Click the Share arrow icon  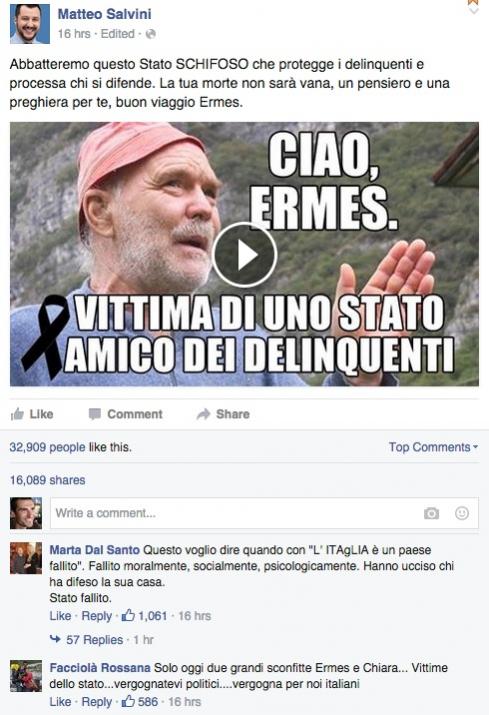click(x=203, y=414)
